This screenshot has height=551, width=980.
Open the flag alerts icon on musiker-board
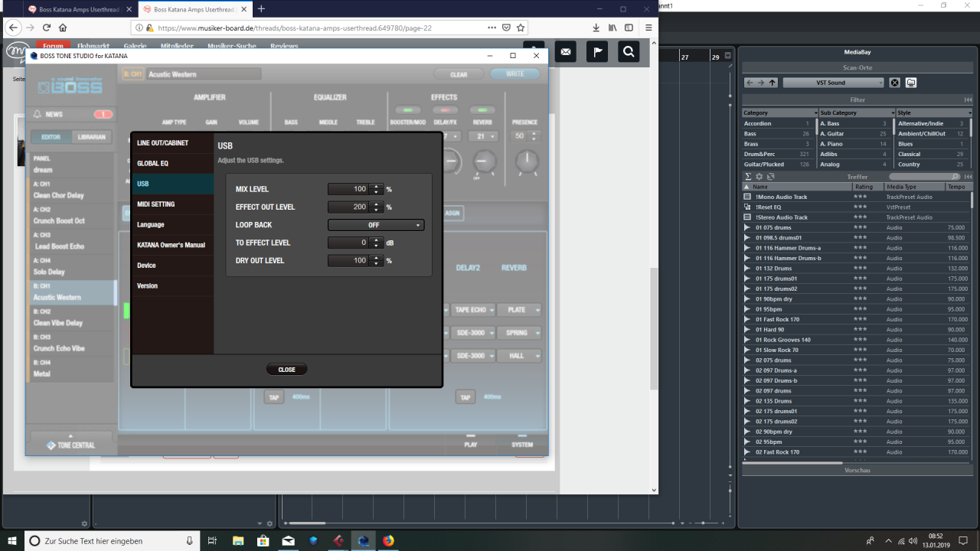(596, 51)
